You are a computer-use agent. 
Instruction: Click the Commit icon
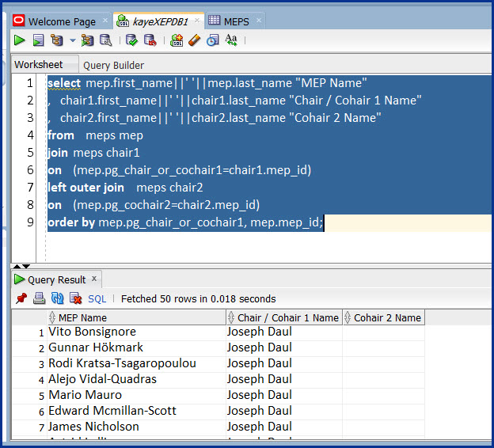[x=131, y=40]
